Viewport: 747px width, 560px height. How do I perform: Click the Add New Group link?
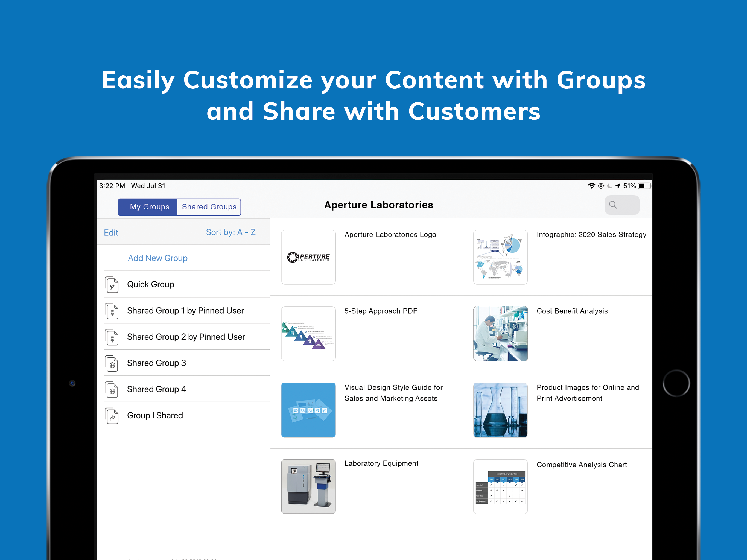[157, 258]
